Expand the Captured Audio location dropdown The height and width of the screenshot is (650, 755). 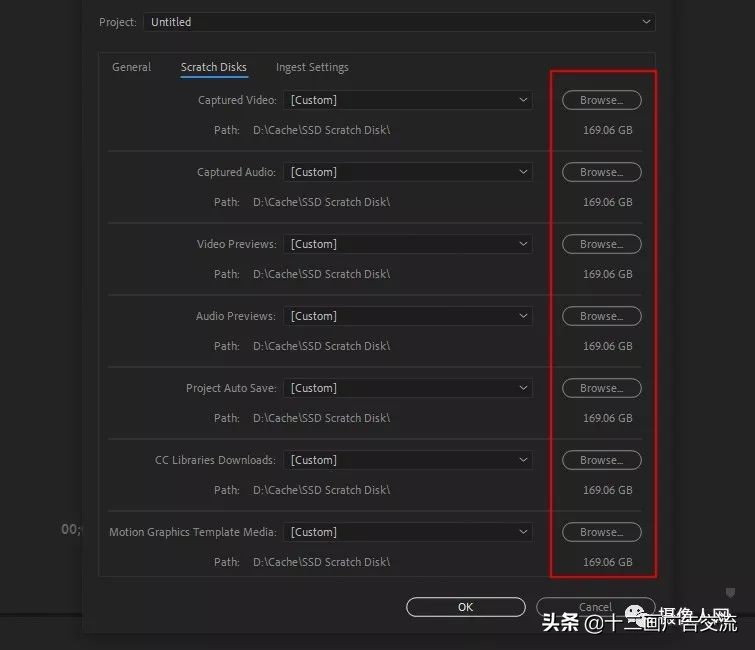point(408,172)
